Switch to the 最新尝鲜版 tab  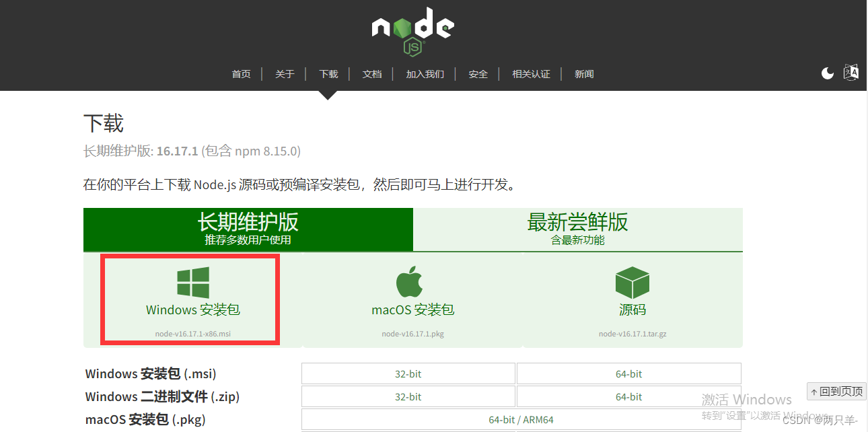pyautogui.click(x=578, y=229)
